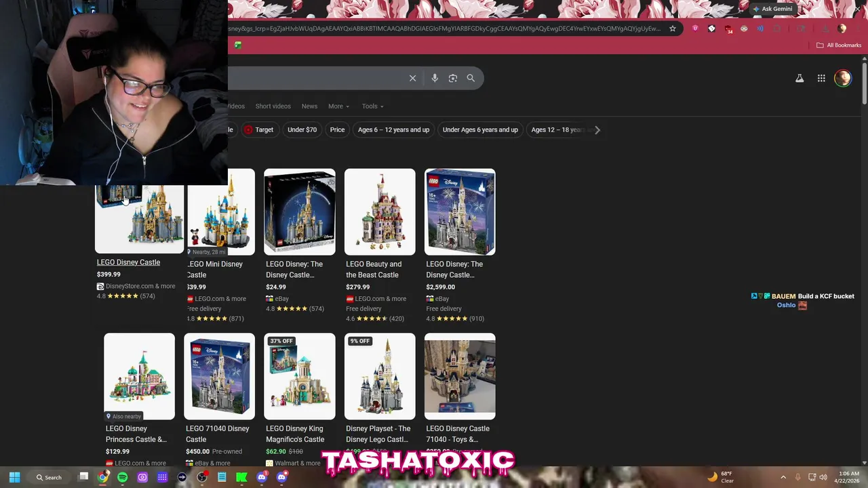Apply the Under $70 filter chip

[302, 129]
